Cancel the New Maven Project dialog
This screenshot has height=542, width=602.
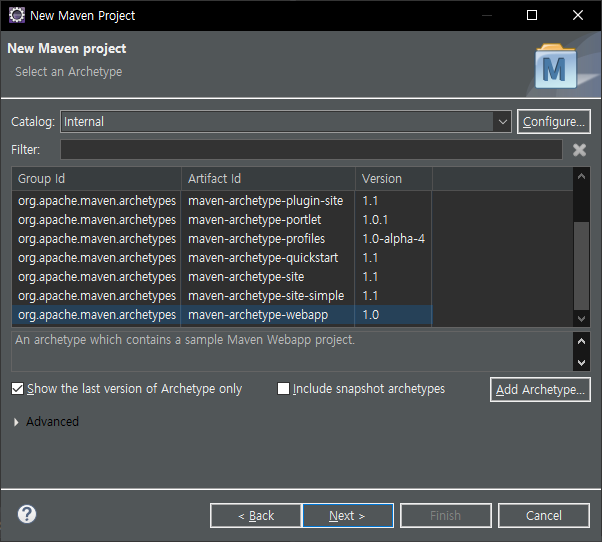pyautogui.click(x=544, y=516)
